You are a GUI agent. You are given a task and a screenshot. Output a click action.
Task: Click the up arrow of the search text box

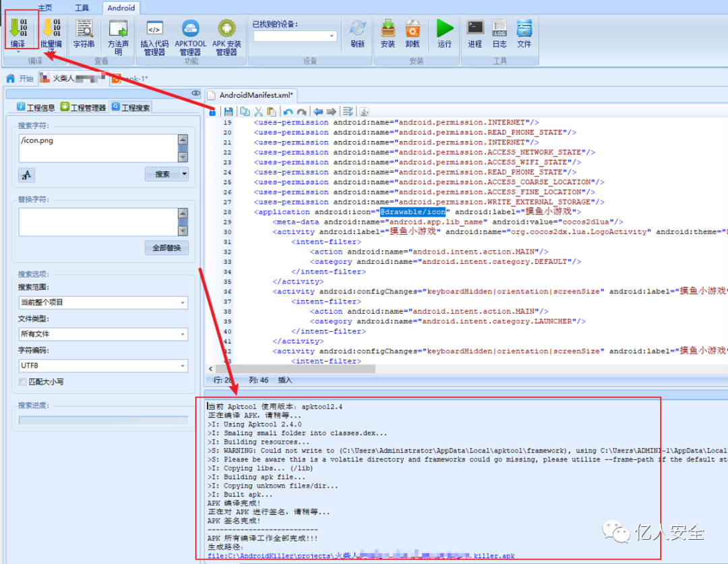[x=183, y=140]
